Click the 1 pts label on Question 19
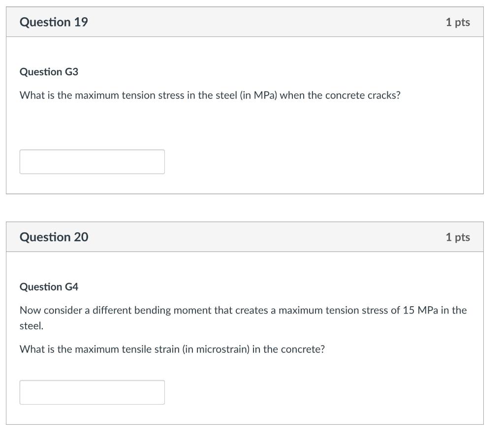The width and height of the screenshot is (504, 443). 458,22
